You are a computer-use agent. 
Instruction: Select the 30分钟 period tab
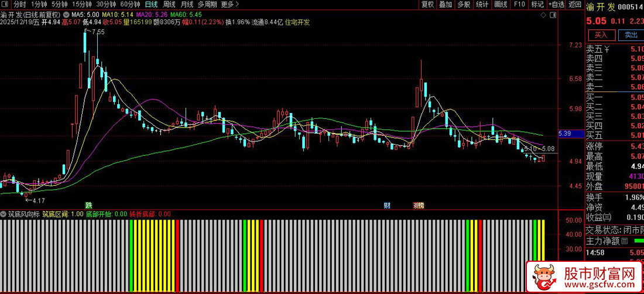click(x=106, y=5)
